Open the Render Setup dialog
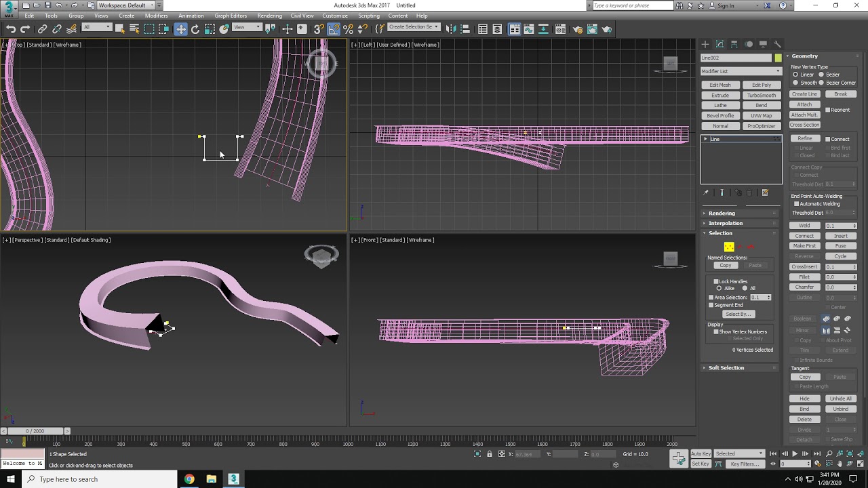 (577, 29)
